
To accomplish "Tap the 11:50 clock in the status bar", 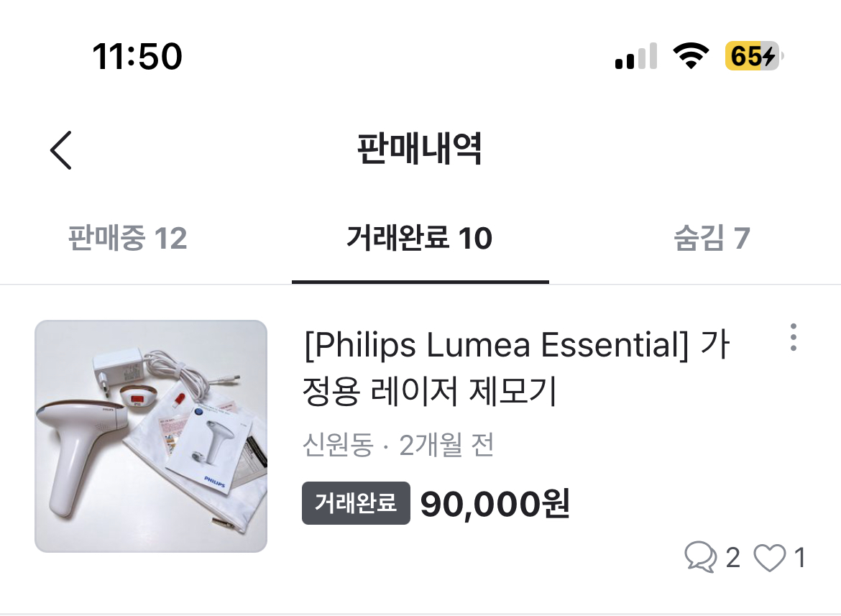I will point(137,56).
